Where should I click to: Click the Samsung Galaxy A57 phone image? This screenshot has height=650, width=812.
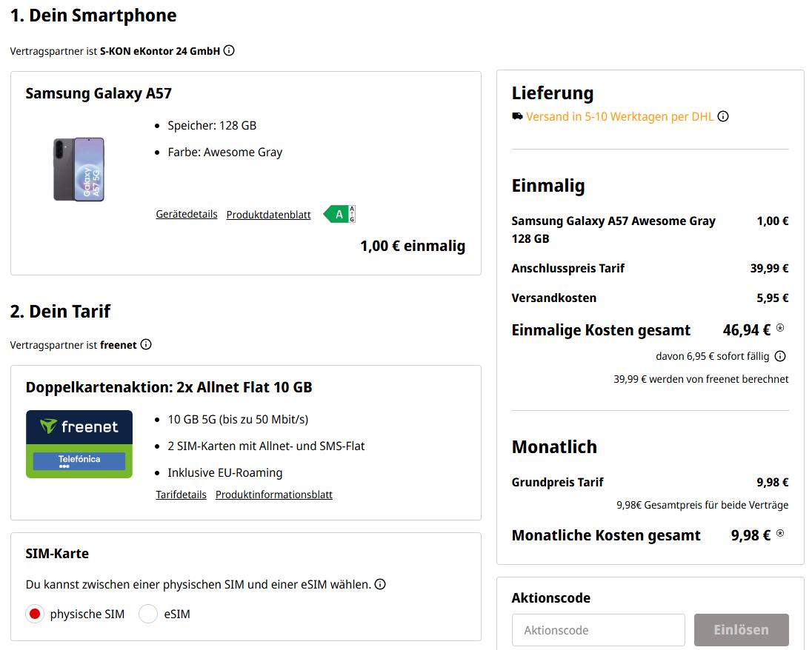[79, 170]
